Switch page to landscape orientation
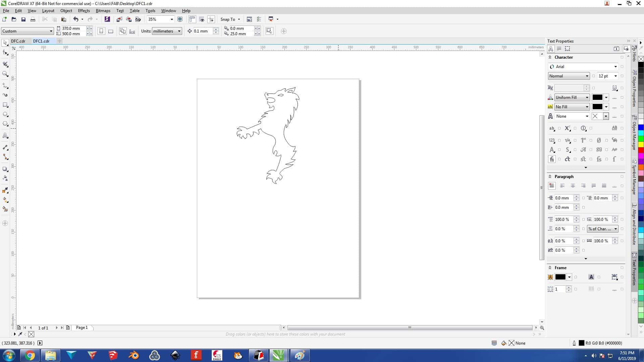Viewport: 644px width, 362px height. tap(111, 31)
